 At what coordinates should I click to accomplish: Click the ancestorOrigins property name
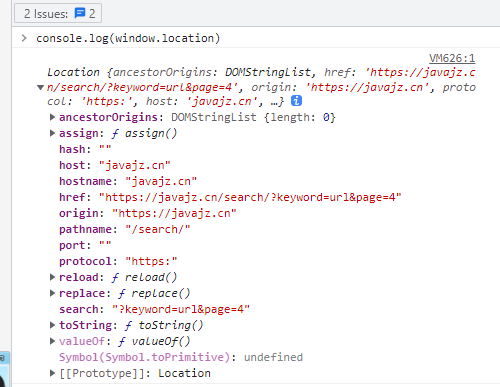click(x=108, y=117)
